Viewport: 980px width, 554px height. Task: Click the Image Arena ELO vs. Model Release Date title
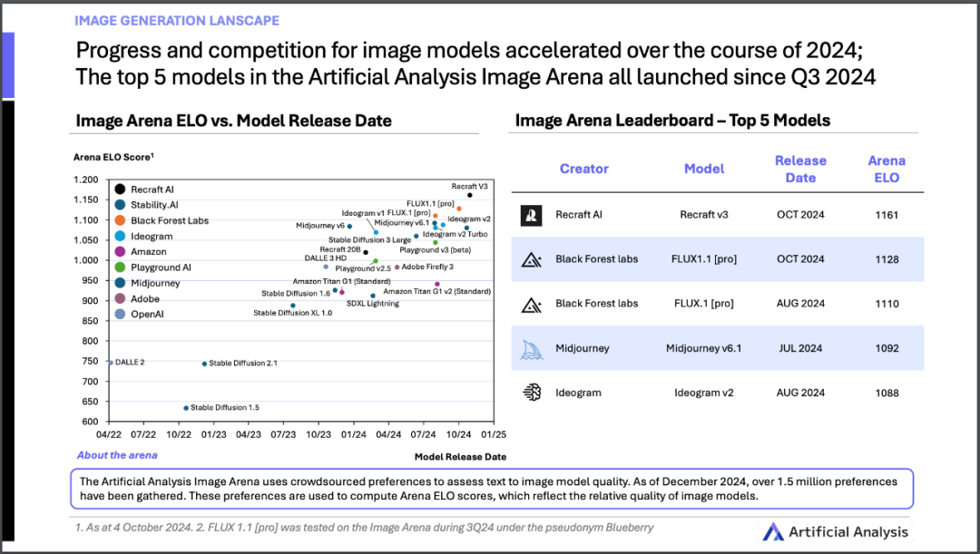coord(234,121)
